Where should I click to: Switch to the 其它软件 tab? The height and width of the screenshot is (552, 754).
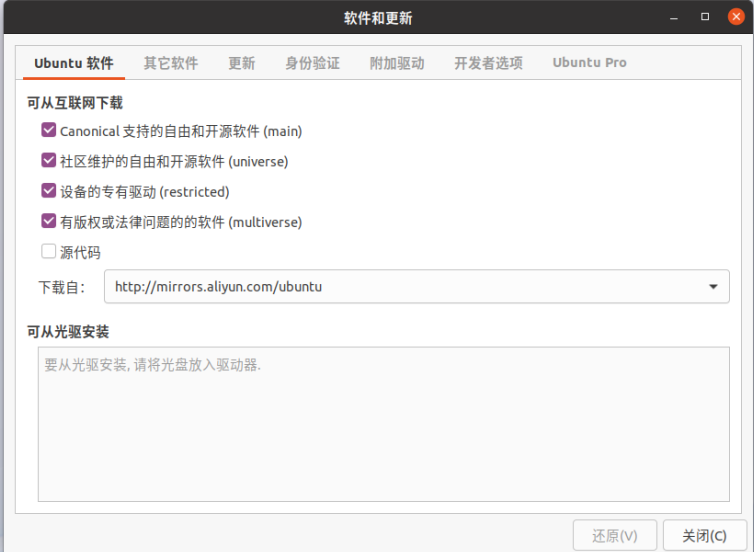coord(170,63)
